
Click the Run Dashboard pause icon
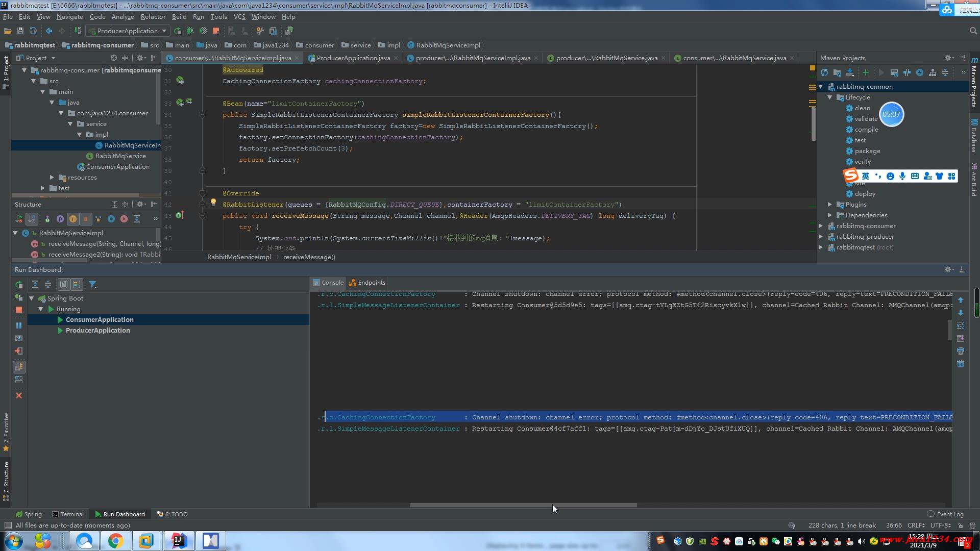pos(19,325)
